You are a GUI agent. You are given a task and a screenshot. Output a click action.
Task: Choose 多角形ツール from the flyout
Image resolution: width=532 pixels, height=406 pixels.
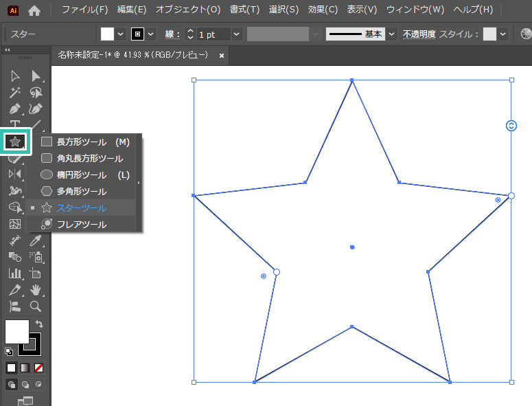pos(81,191)
